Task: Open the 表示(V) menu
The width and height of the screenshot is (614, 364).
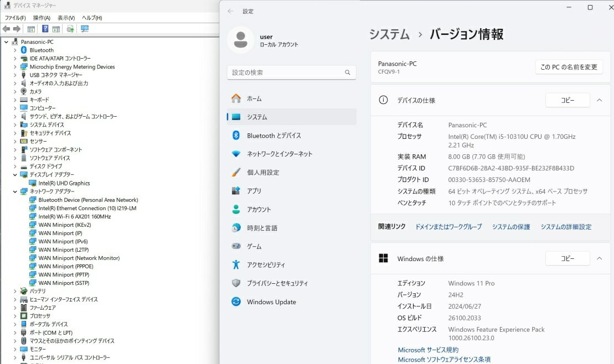Action: (66, 18)
